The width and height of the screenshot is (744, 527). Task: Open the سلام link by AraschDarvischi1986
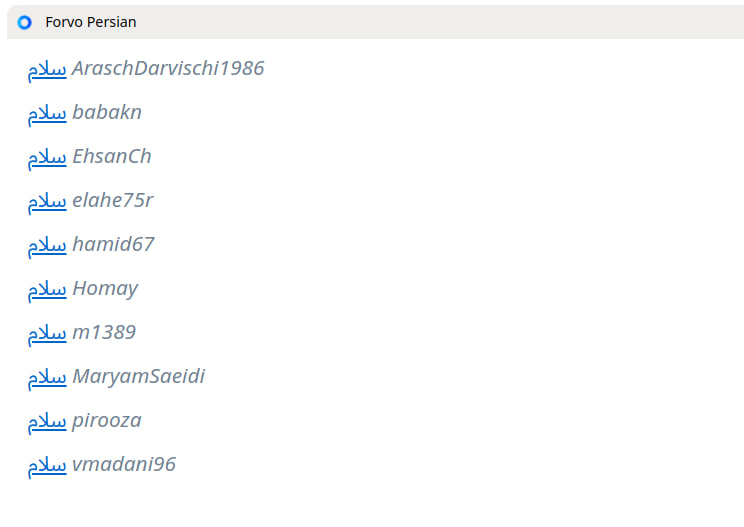click(x=47, y=69)
